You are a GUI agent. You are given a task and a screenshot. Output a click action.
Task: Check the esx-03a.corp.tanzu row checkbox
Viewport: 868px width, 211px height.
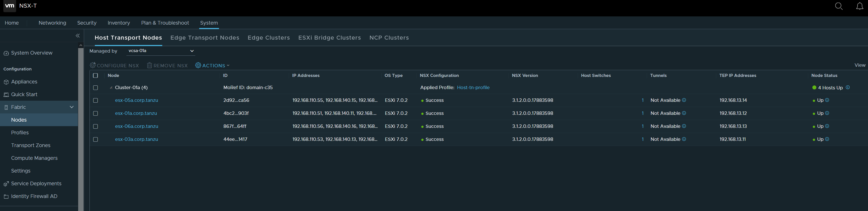tap(95, 139)
